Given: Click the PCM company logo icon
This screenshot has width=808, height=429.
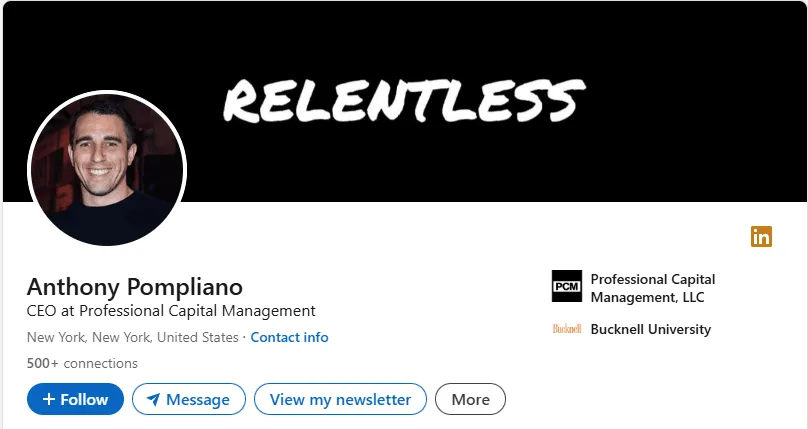Looking at the screenshot, I should [x=566, y=286].
